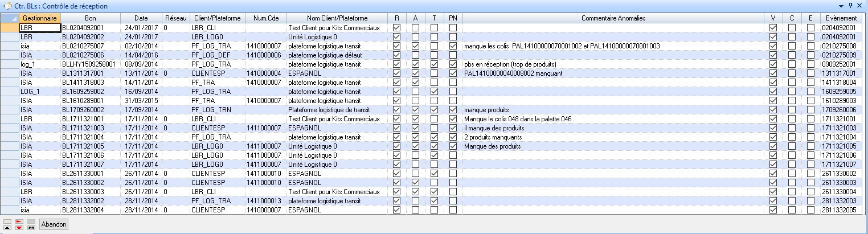The image size is (868, 234).
Task: Select the row header for bon BL1709260002
Action: pyautogui.click(x=9, y=109)
